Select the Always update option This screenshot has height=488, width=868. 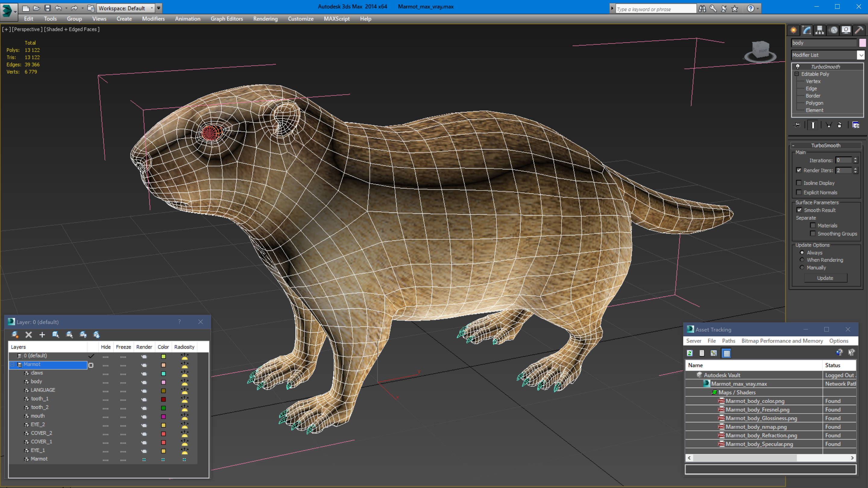[802, 252]
